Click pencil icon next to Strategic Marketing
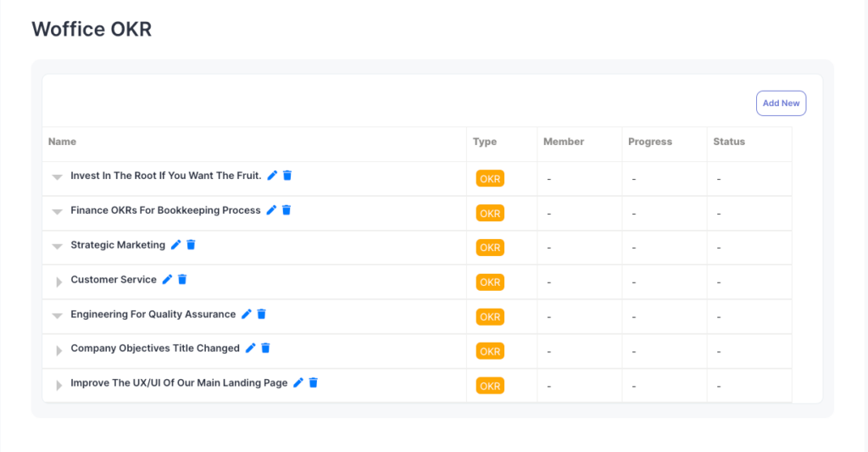The image size is (868, 452). click(x=175, y=245)
